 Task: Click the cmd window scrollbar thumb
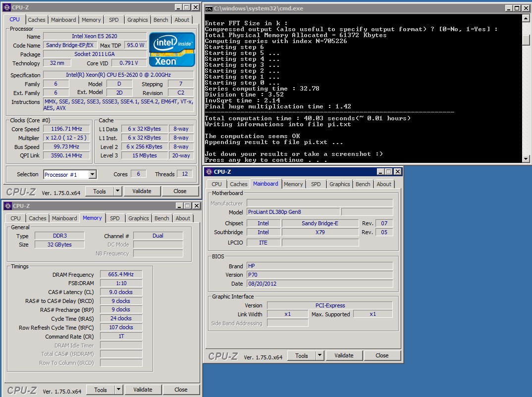tap(526, 40)
